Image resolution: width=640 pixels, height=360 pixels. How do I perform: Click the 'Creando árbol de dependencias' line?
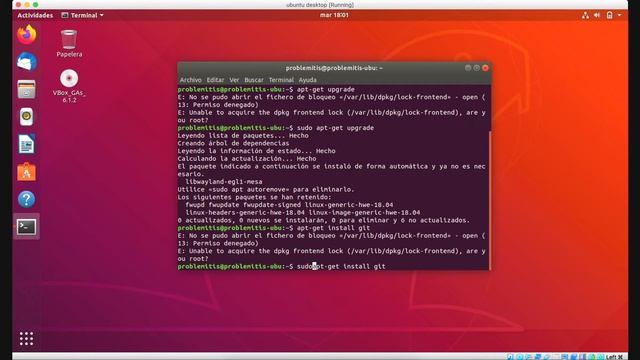pyautogui.click(x=233, y=143)
